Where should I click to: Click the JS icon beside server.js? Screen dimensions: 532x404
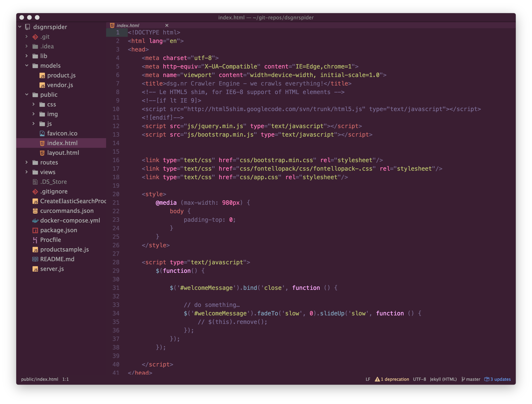(x=35, y=269)
